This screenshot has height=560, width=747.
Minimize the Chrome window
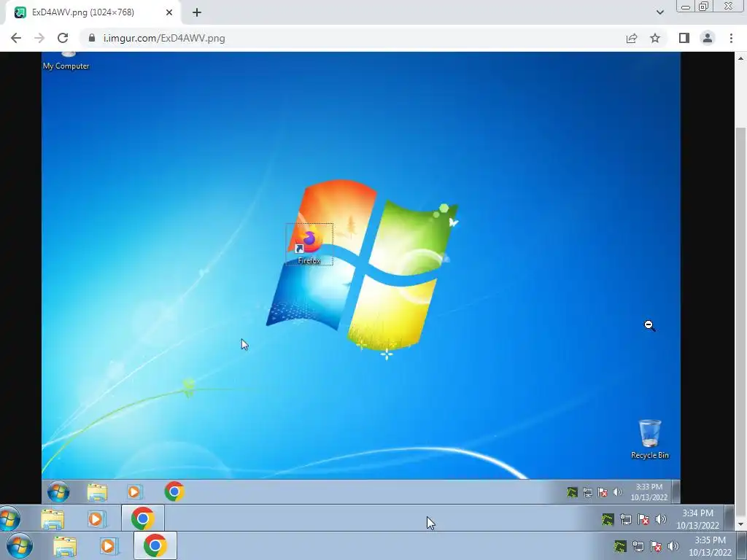[x=686, y=6]
